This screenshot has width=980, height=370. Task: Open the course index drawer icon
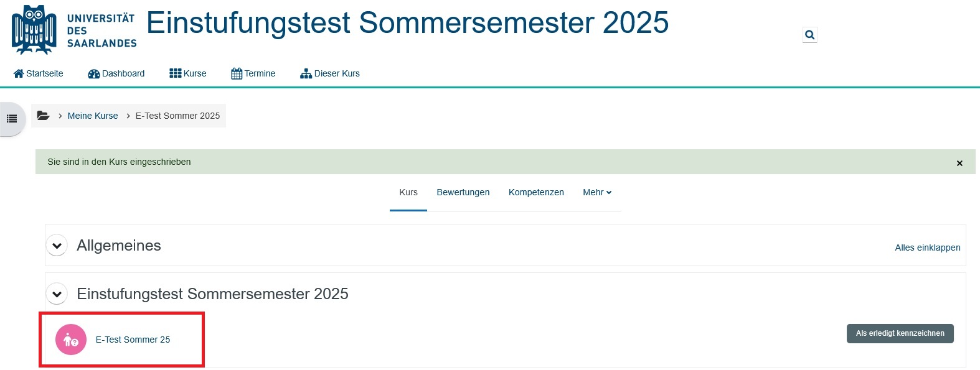point(12,119)
